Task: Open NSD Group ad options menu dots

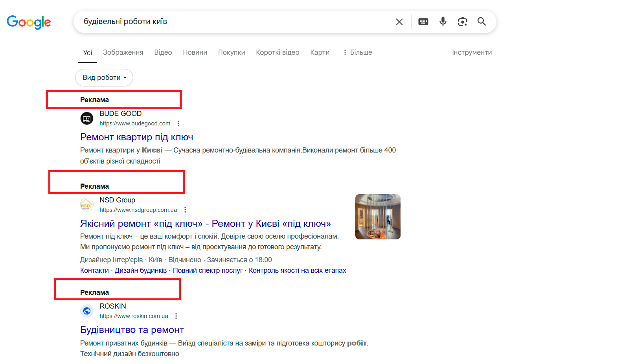Action: (185, 210)
